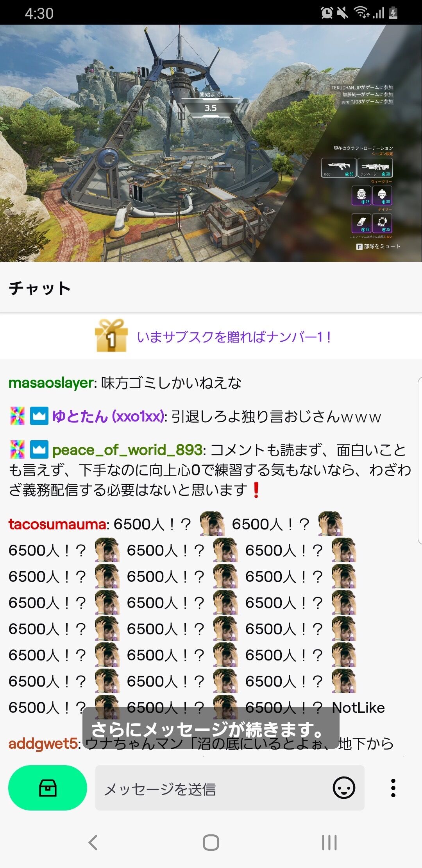Tap さらにメッセージが続きます more-messages button

pos(211,728)
